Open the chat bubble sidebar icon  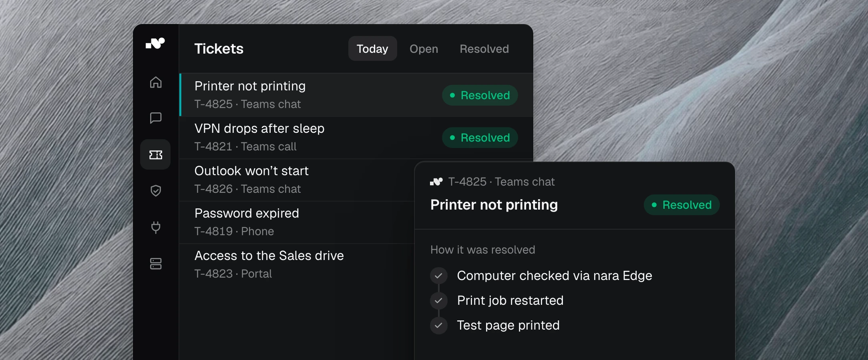(156, 118)
